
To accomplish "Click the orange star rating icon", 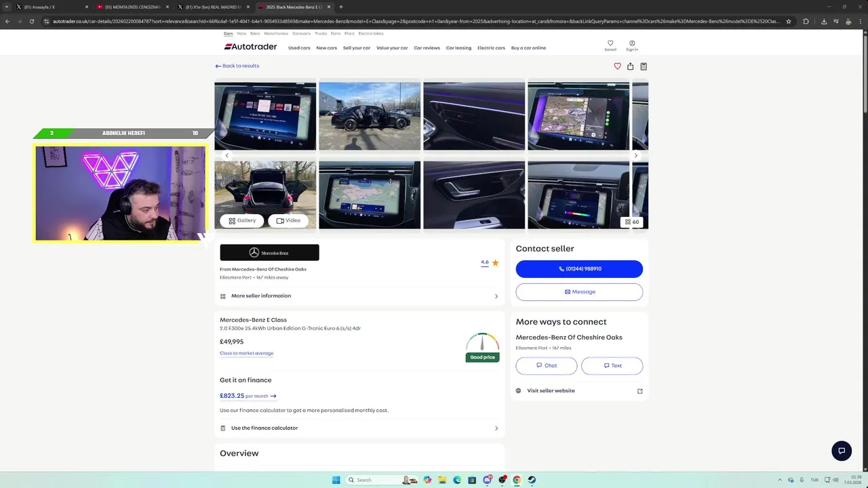I will click(x=495, y=262).
